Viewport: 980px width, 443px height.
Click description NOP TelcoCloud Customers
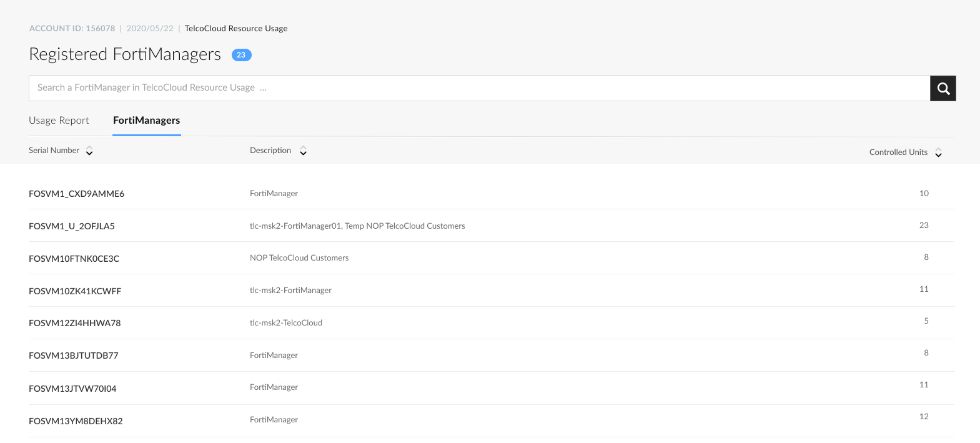[299, 258]
